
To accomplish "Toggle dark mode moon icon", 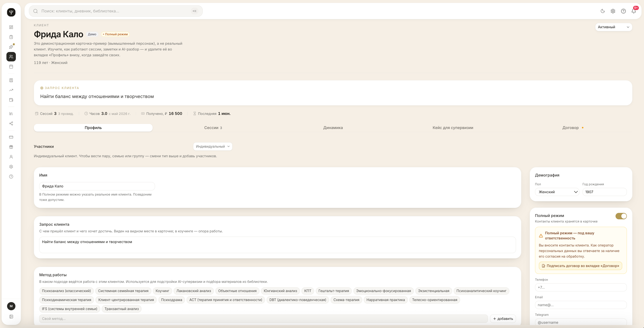I will [602, 11].
